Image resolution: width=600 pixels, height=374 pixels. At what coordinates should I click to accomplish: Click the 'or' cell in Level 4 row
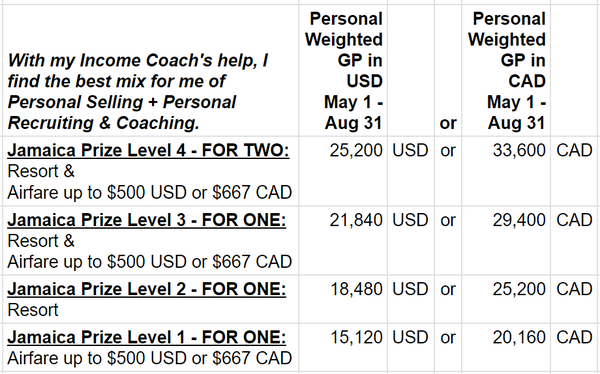(448, 150)
